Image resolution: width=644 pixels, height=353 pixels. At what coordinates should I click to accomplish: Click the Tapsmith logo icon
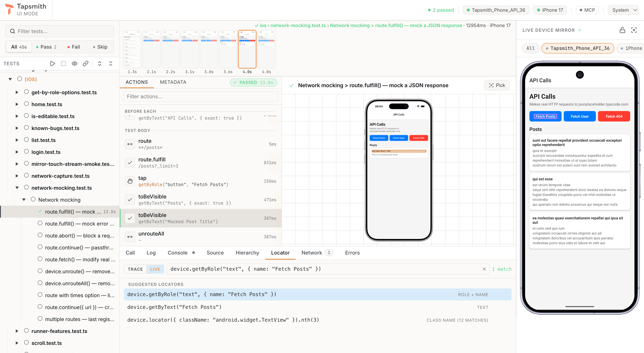(9, 9)
